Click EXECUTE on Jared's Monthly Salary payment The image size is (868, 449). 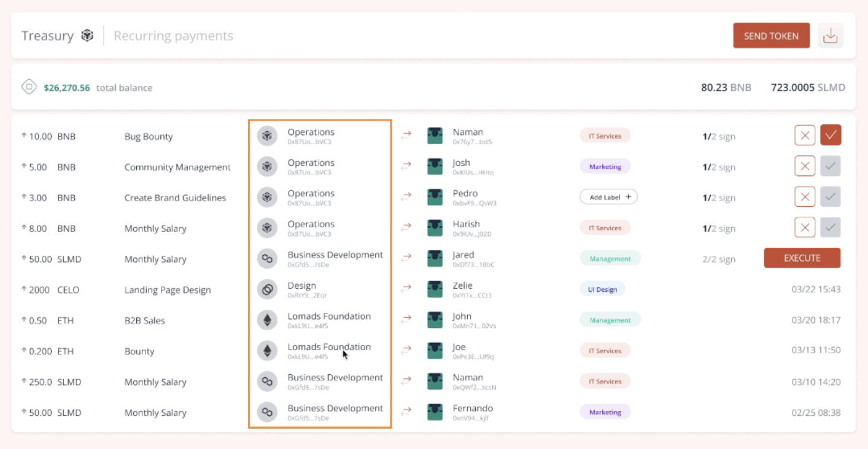802,258
